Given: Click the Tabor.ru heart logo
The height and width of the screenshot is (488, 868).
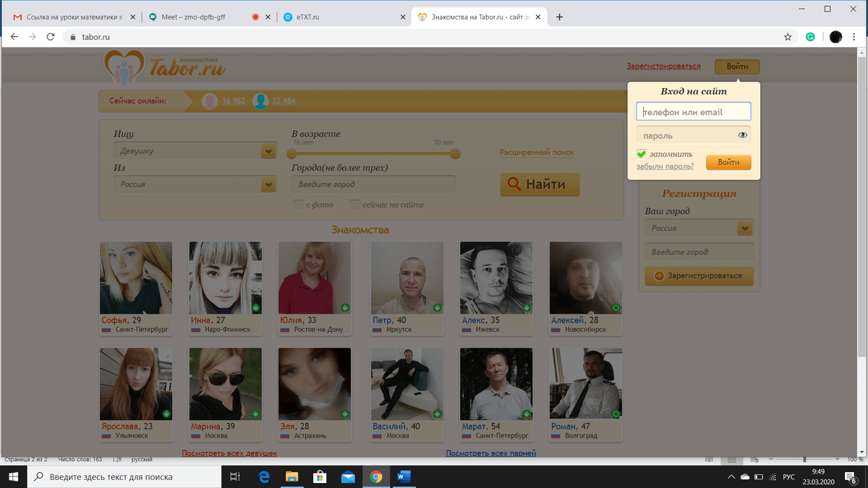Looking at the screenshot, I should point(125,69).
